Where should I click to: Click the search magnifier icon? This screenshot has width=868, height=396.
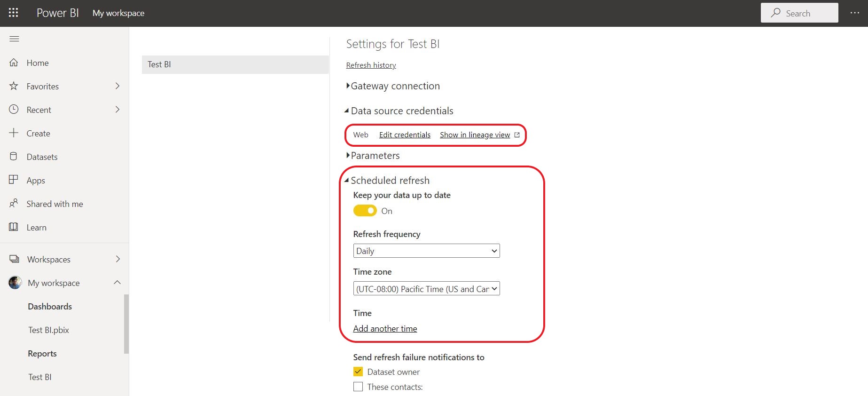click(776, 13)
